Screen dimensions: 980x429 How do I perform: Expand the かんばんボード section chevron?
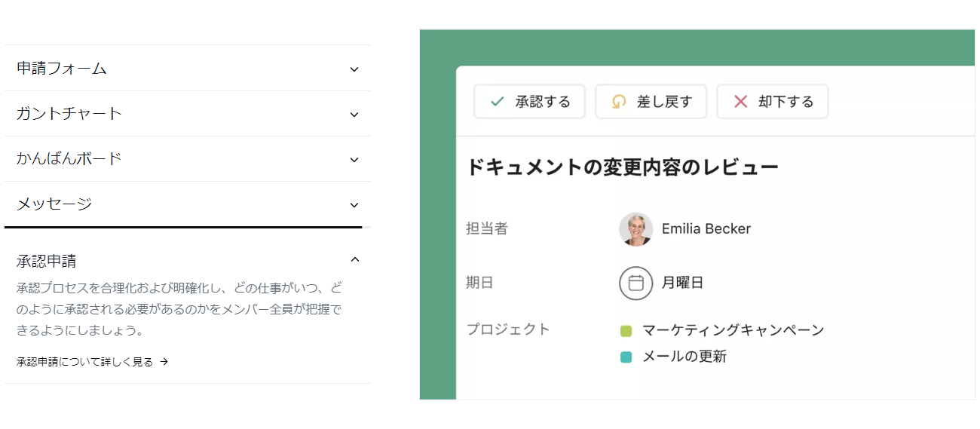(354, 160)
